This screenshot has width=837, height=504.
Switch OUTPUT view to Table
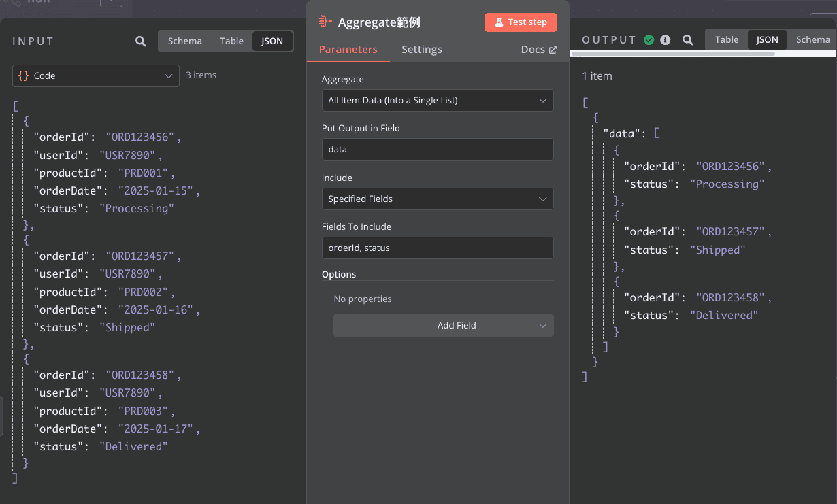[x=727, y=39]
